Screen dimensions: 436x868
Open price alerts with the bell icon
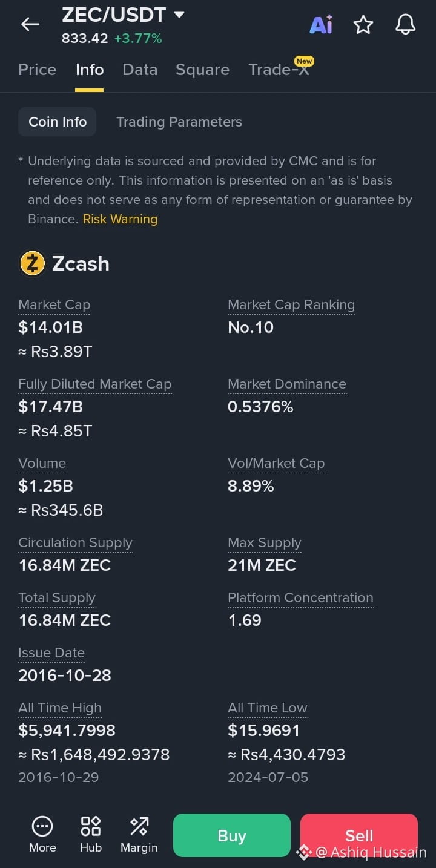coord(406,24)
